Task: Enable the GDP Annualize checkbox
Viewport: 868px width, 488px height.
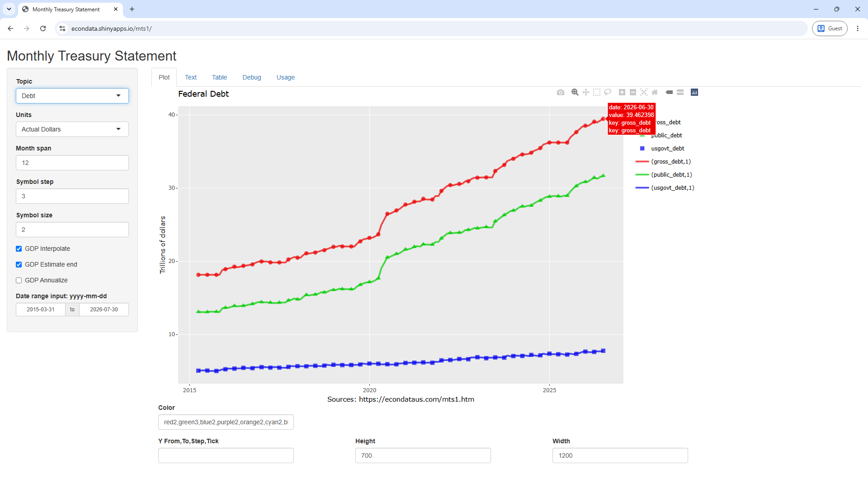Action: pos(19,281)
